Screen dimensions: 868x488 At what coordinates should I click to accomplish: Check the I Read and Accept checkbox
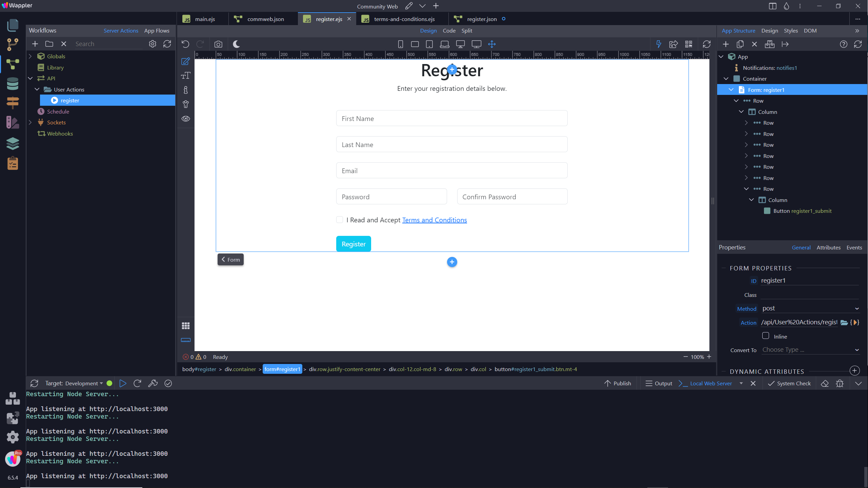click(x=339, y=220)
